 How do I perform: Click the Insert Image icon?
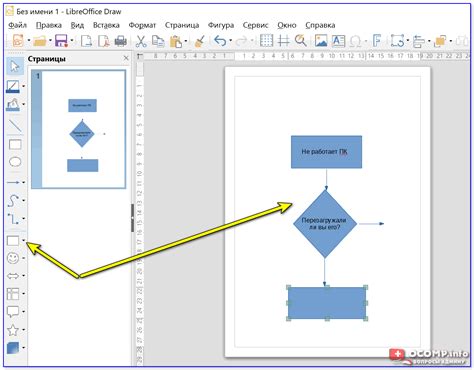(321, 41)
